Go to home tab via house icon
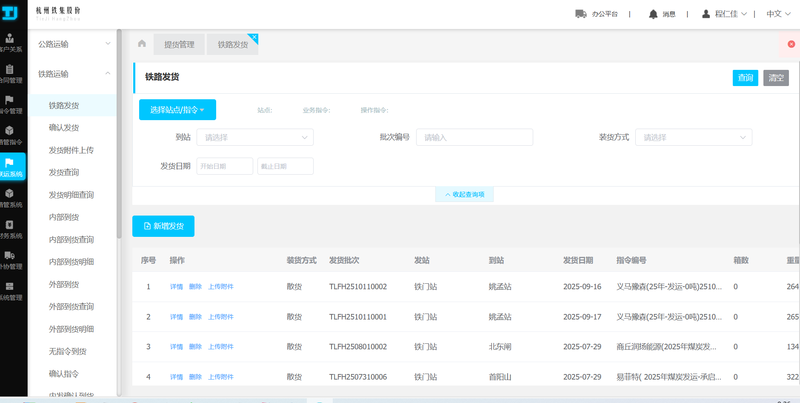 142,44
